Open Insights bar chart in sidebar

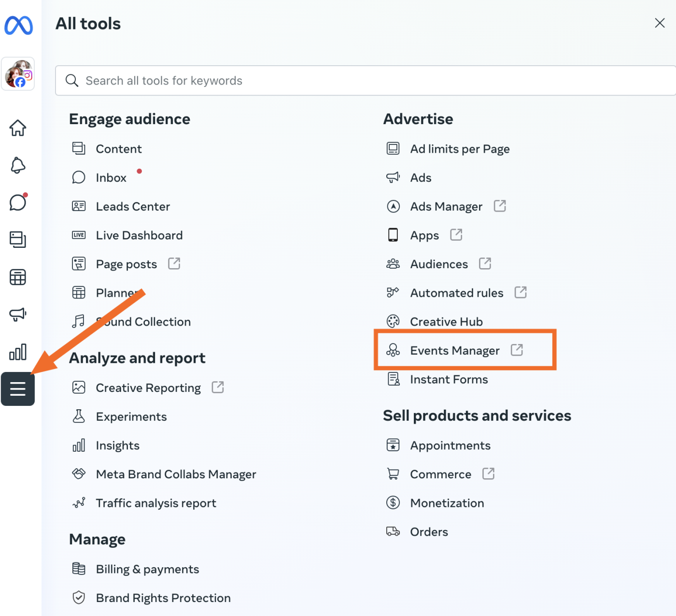18,352
